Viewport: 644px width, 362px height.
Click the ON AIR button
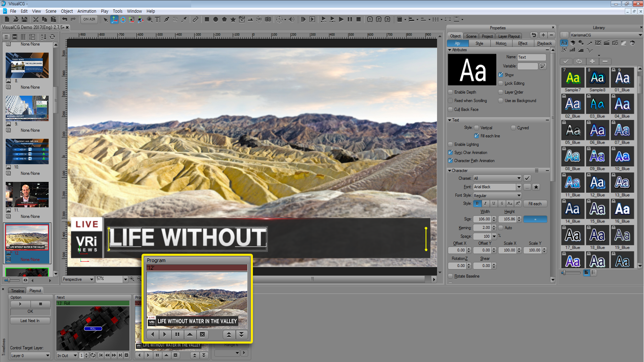point(89,19)
